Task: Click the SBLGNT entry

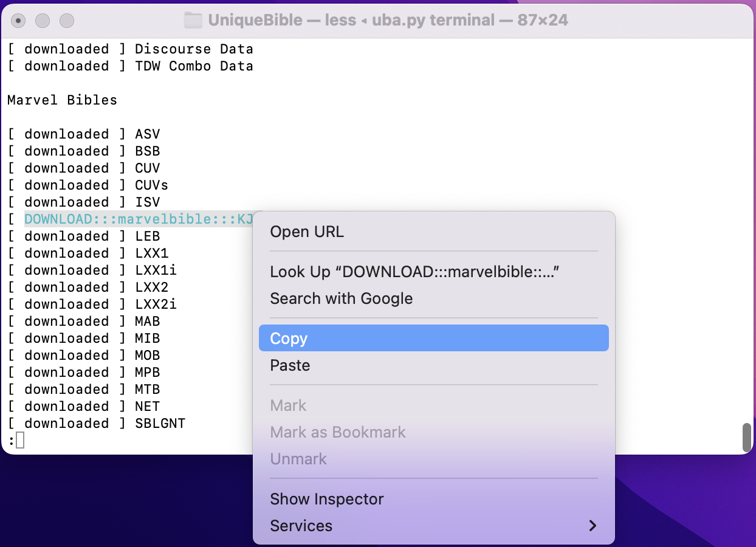Action: (x=97, y=423)
